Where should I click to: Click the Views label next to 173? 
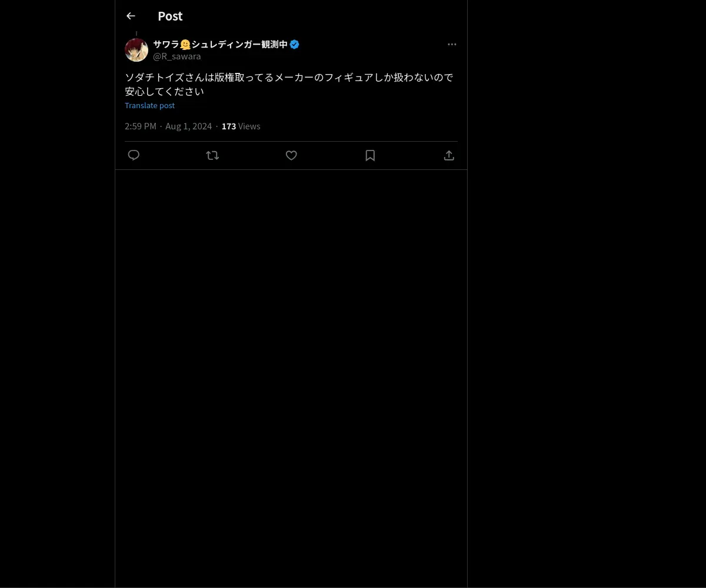(x=249, y=126)
